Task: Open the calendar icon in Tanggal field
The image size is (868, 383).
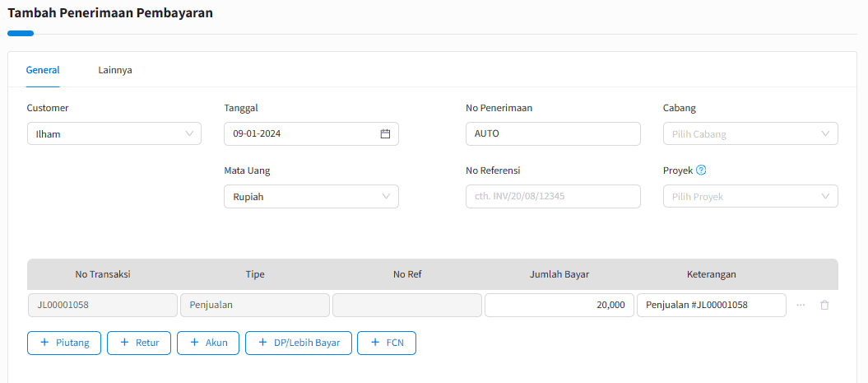Action: [385, 133]
